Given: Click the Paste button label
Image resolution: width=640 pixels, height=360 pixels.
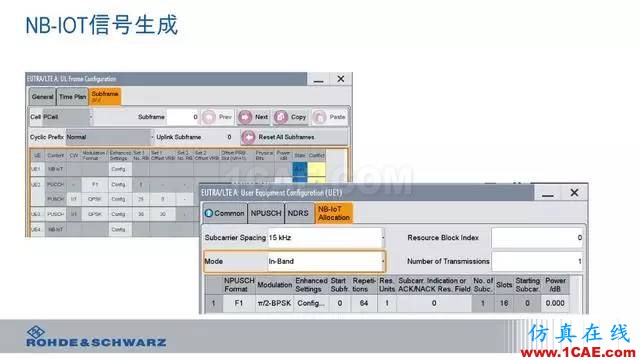Looking at the screenshot, I should [x=337, y=117].
